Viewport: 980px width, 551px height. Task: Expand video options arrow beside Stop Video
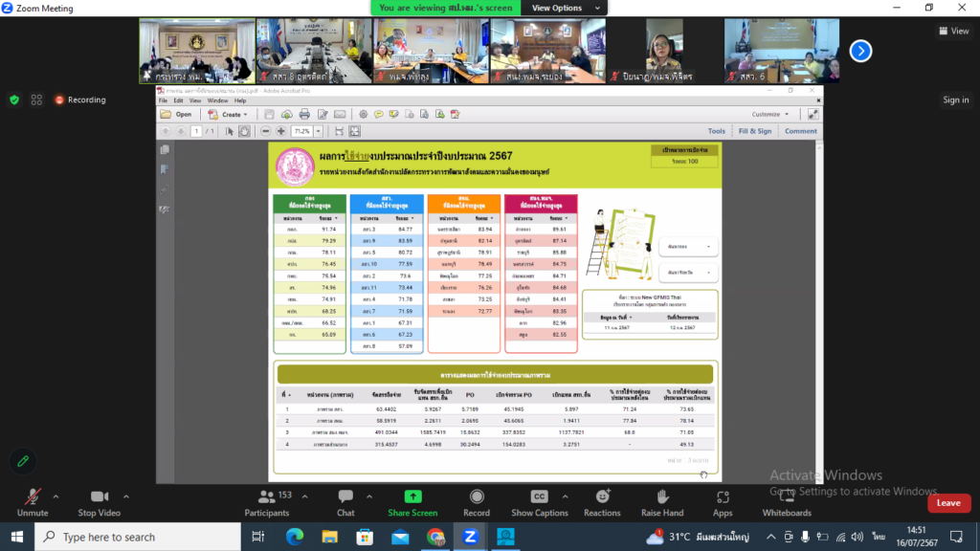point(126,496)
